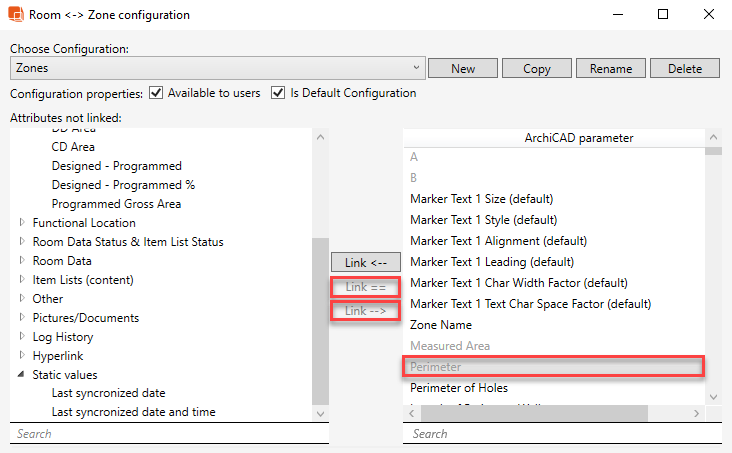
Task: Click the app icon in title bar
Action: pos(16,15)
